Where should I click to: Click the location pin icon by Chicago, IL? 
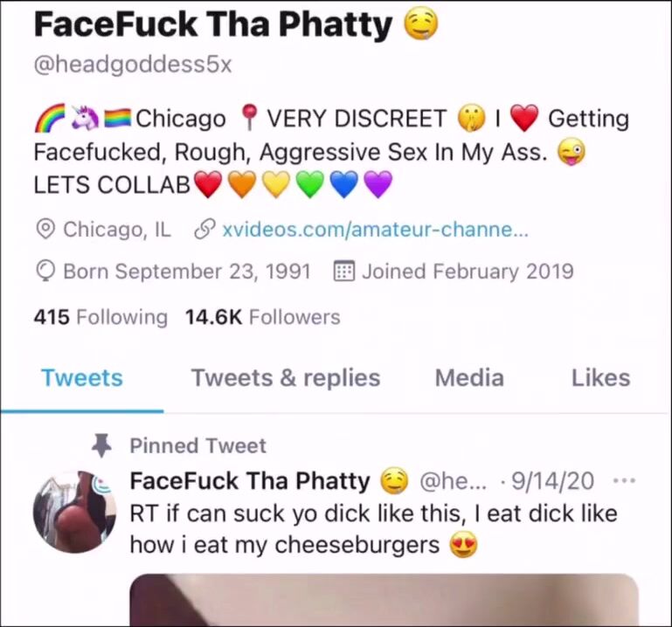pyautogui.click(x=45, y=230)
